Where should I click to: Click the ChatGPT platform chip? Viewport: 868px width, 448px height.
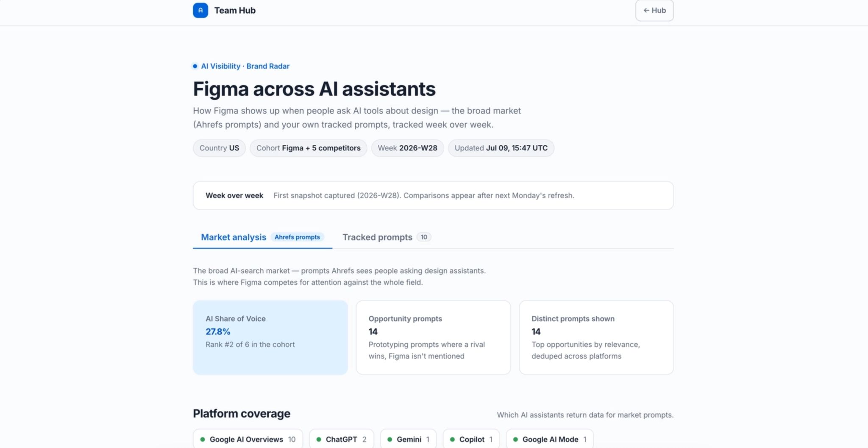[342, 439]
